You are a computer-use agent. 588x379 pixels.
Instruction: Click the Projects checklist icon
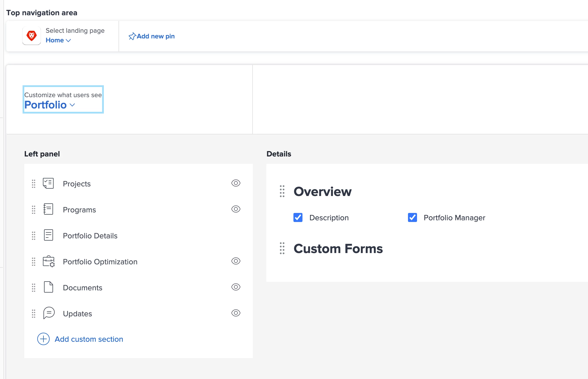click(48, 184)
